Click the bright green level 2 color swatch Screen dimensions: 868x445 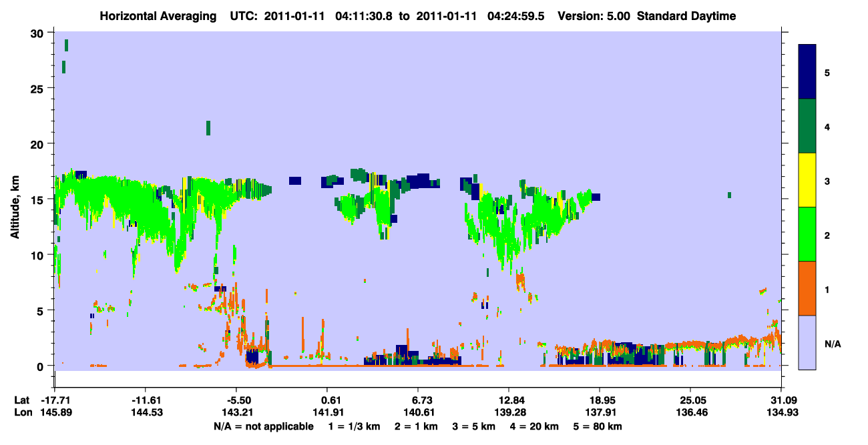pyautogui.click(x=807, y=234)
